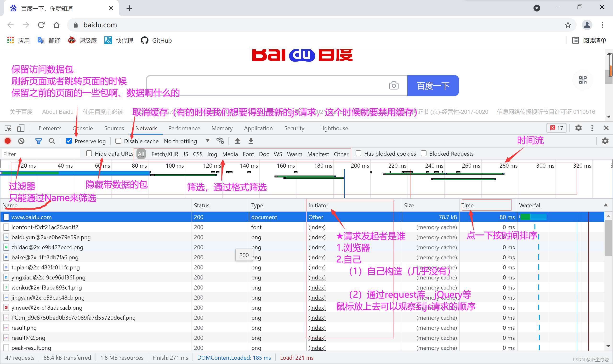Open the Application tab
613x364 pixels.
point(258,128)
